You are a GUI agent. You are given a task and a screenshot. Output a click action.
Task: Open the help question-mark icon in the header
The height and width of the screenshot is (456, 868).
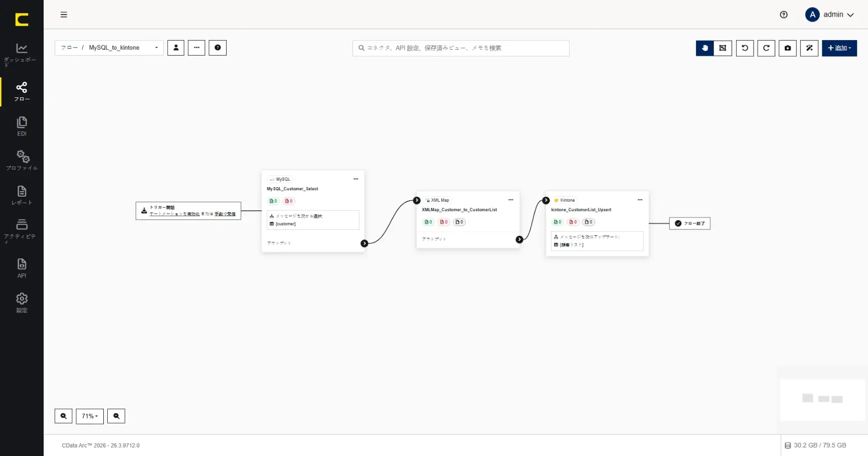[x=784, y=15]
